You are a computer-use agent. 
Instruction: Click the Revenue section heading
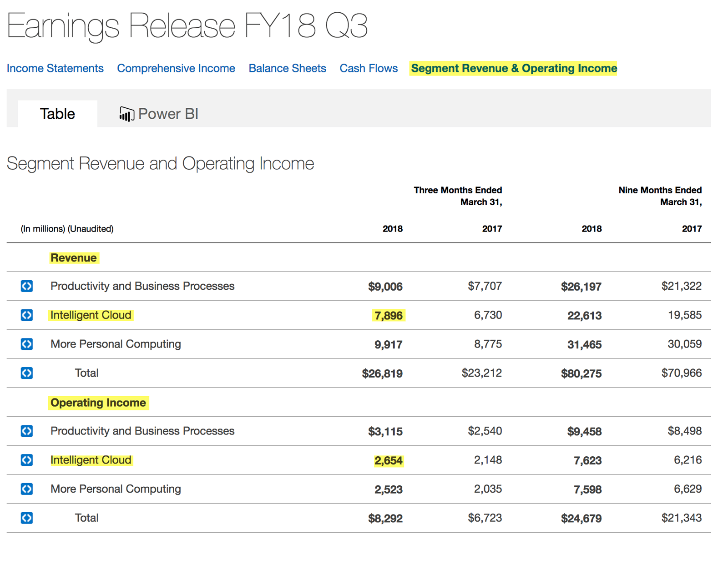tap(74, 258)
